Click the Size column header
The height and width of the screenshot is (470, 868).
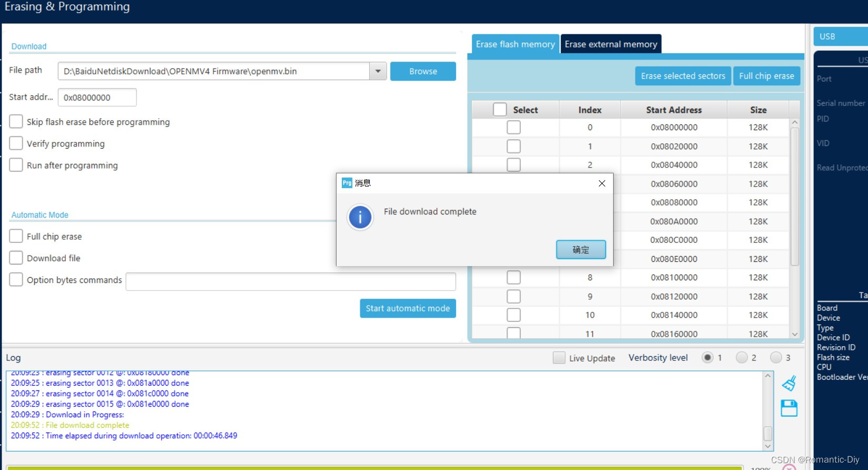(758, 110)
